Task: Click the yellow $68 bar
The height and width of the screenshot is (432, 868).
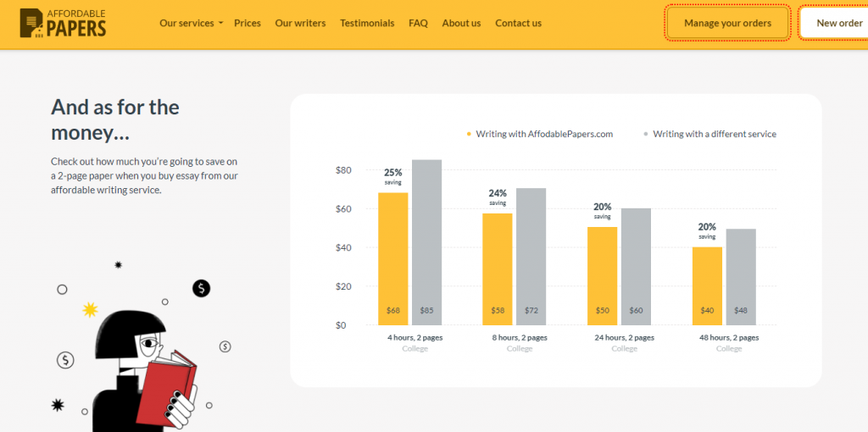Action: (x=393, y=259)
